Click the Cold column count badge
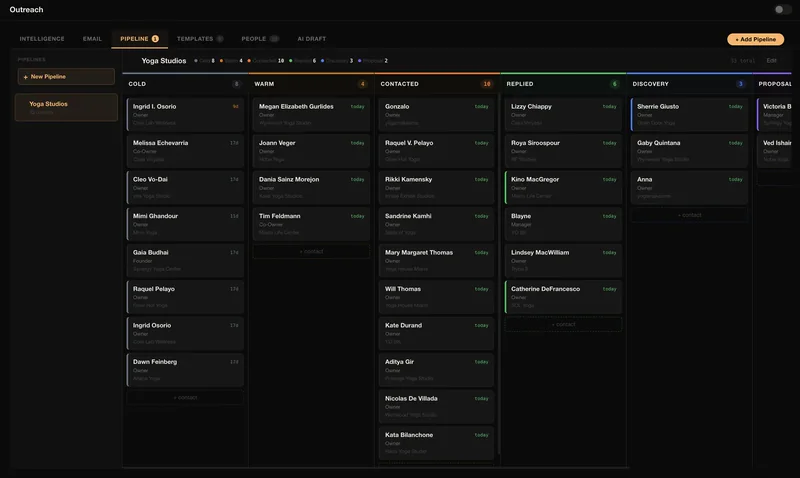The height and width of the screenshot is (478, 800). 236,84
